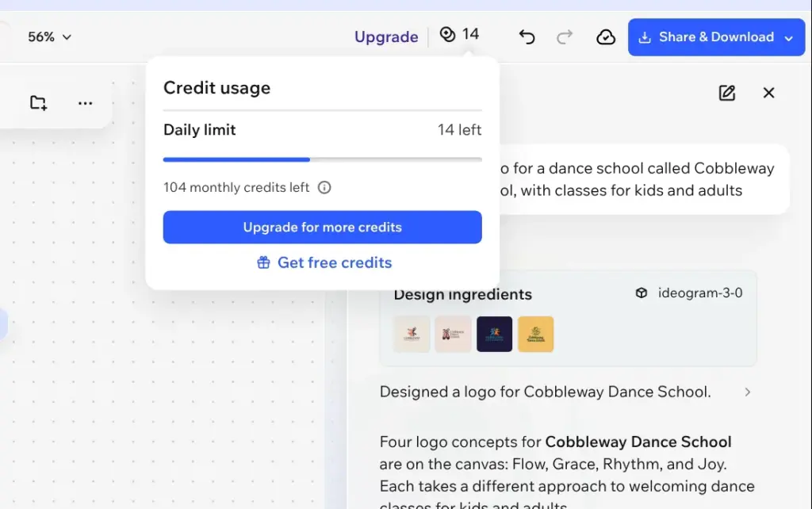Click the 'ideogram-3-0' model label
812x509 pixels.
tap(700, 293)
